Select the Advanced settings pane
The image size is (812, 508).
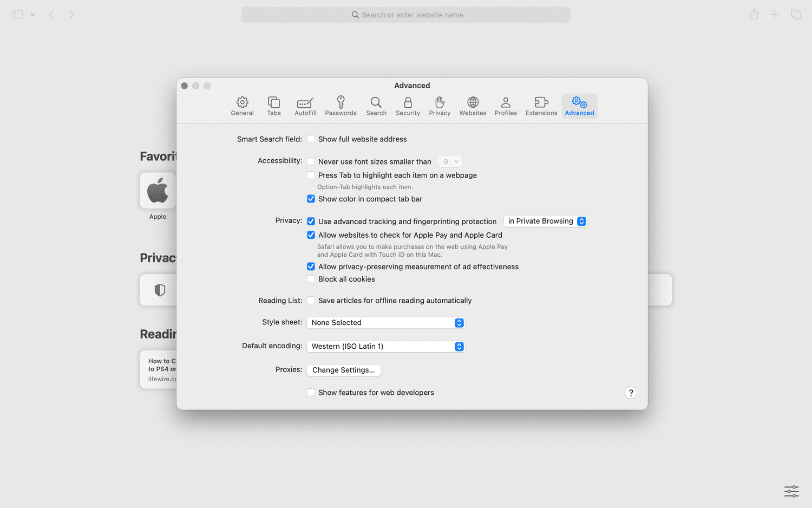(579, 106)
